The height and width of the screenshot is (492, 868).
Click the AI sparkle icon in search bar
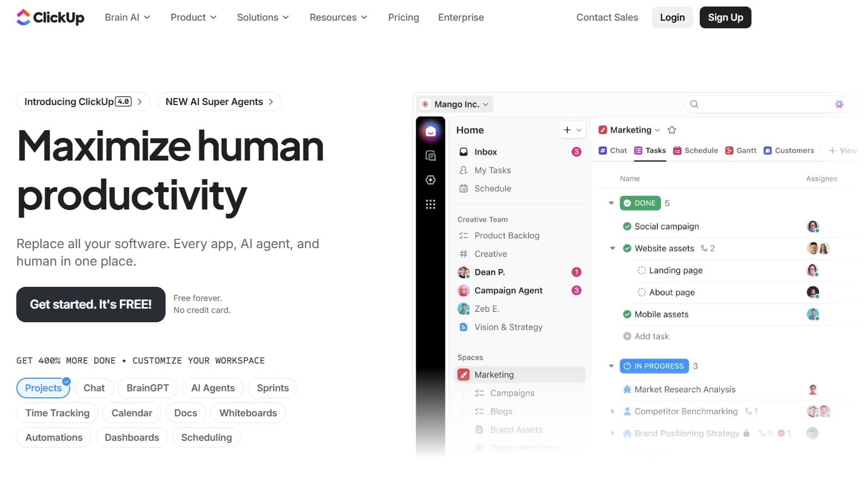[x=839, y=104]
